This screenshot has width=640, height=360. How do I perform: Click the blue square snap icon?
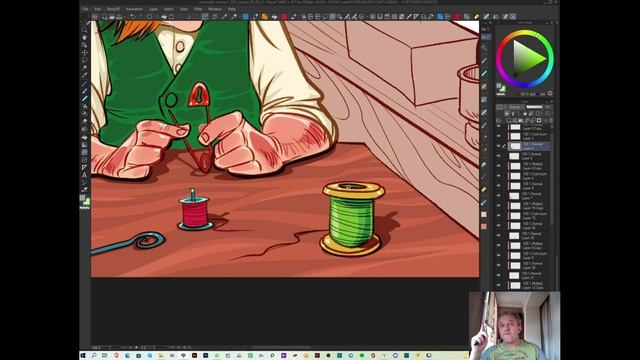[x=245, y=17]
